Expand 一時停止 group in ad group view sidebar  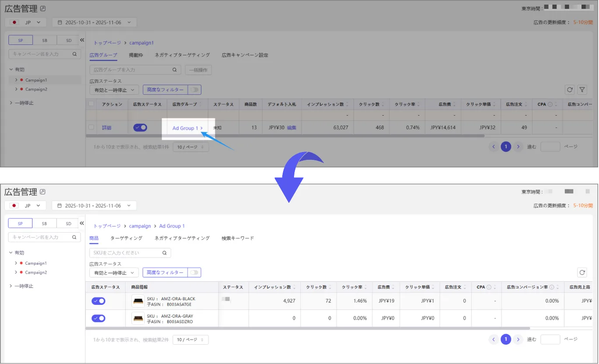[11, 103]
